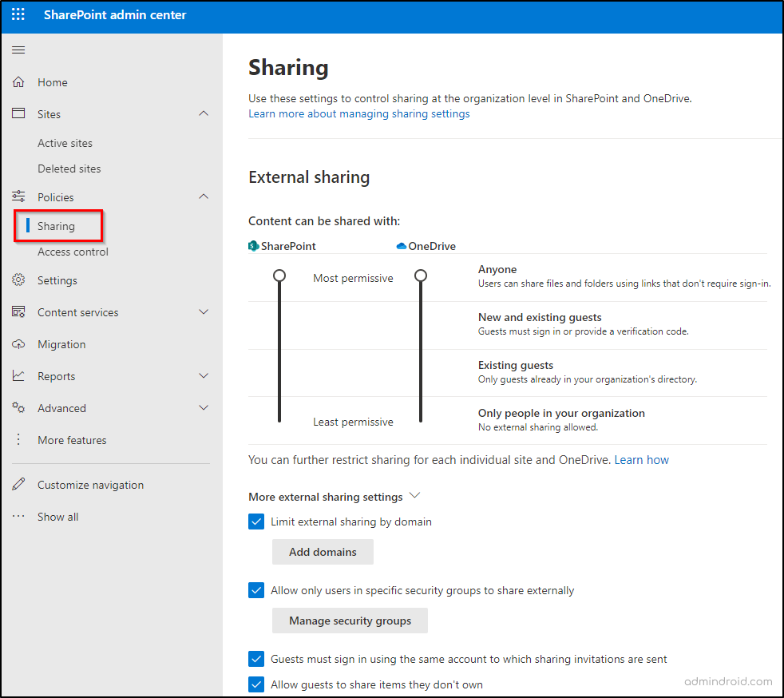Screen dimensions: 784x698
Task: Click Show all navigation items
Action: (x=58, y=517)
